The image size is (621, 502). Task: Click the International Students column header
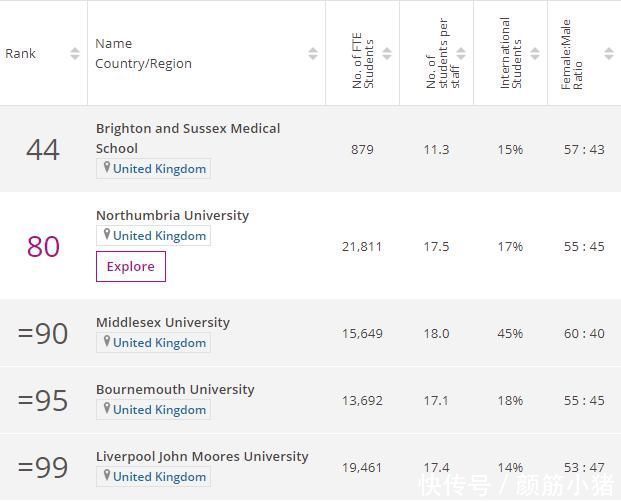point(510,54)
